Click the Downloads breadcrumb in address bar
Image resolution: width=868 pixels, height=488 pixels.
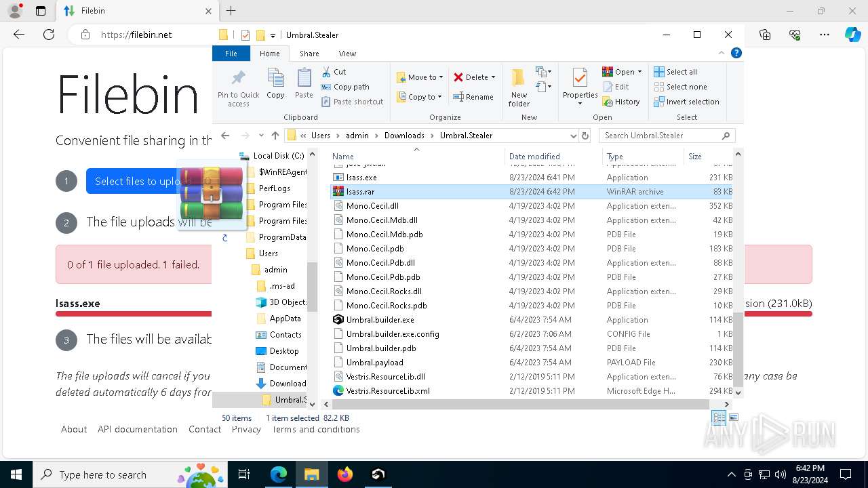point(404,136)
